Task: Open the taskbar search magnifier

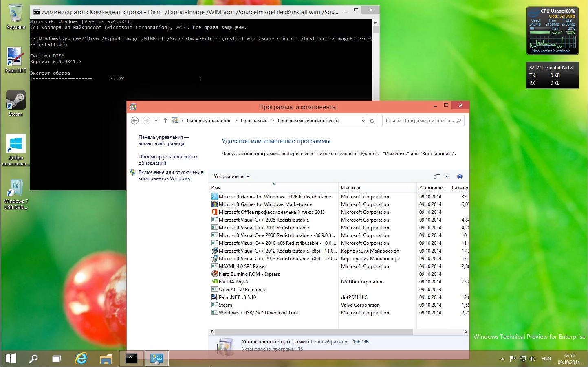Action: [33, 358]
